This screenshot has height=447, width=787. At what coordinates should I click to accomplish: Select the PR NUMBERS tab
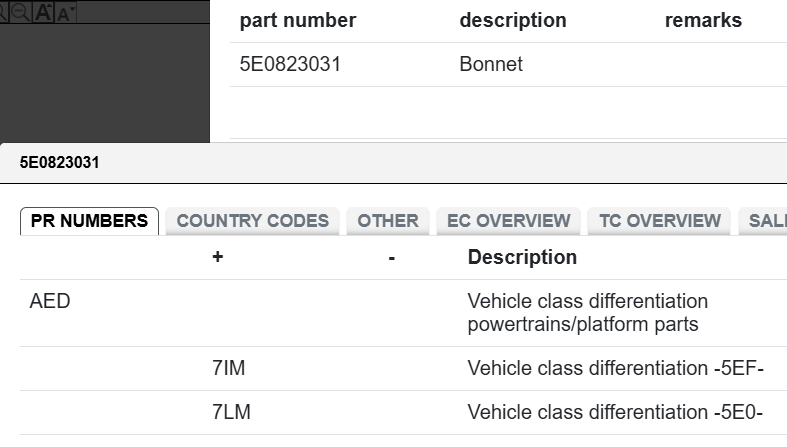coord(89,221)
